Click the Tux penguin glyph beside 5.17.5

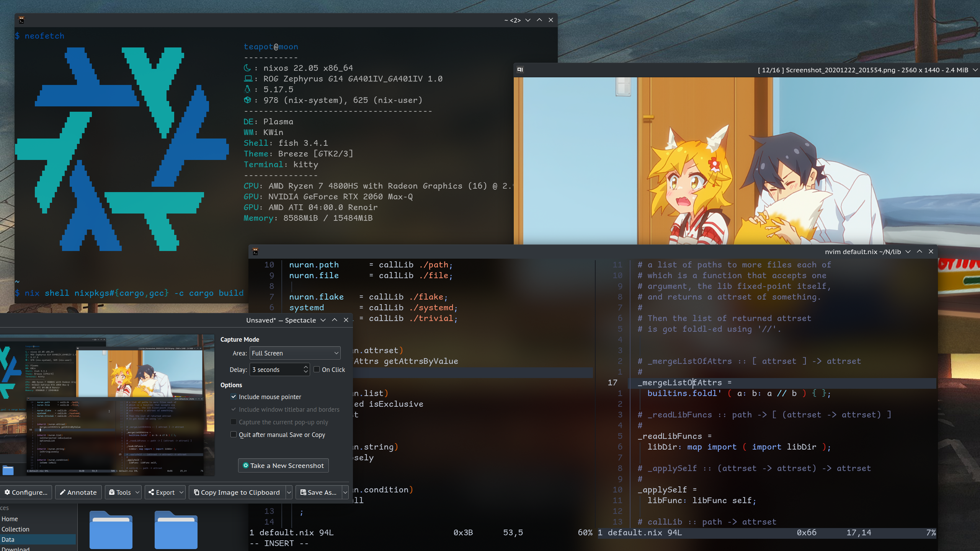click(x=247, y=89)
